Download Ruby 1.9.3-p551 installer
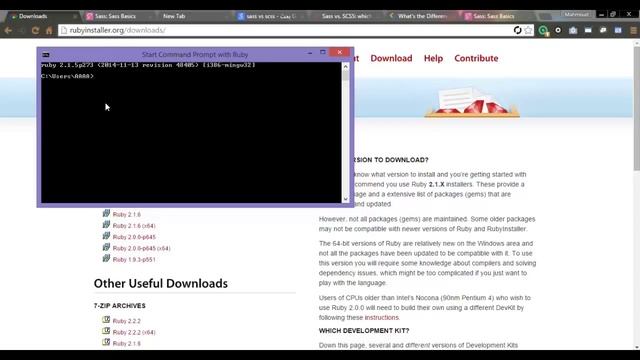640x360 pixels. tap(134, 260)
